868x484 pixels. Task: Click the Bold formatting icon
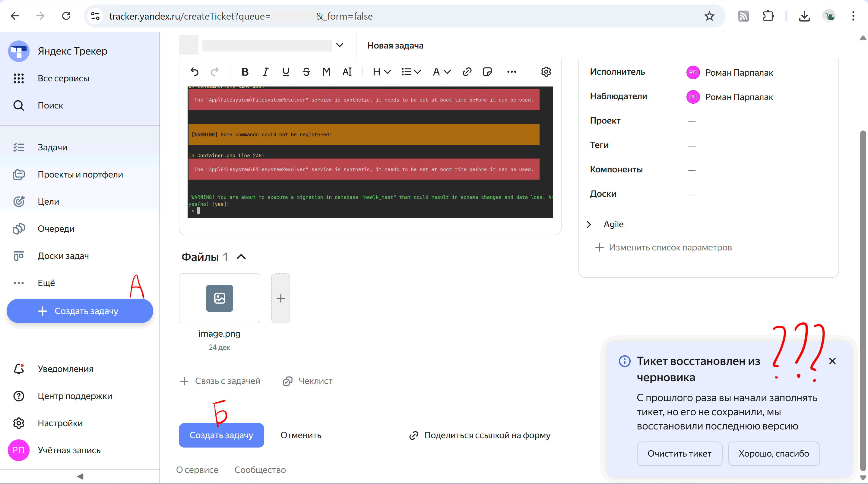pyautogui.click(x=245, y=72)
